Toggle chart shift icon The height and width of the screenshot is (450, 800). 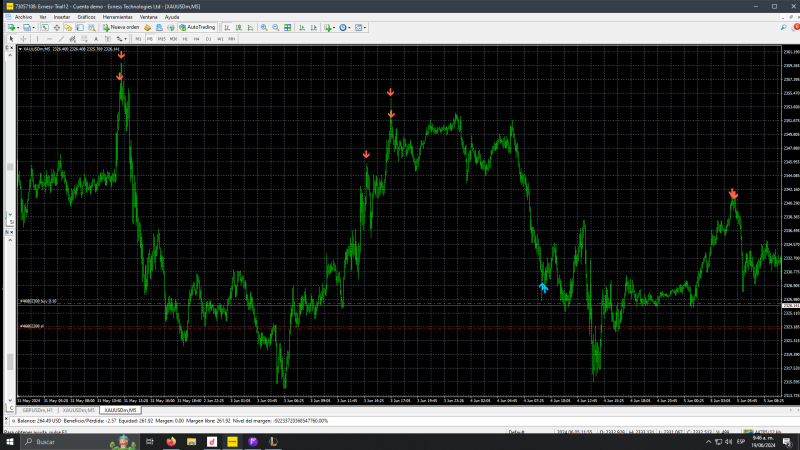point(314,28)
